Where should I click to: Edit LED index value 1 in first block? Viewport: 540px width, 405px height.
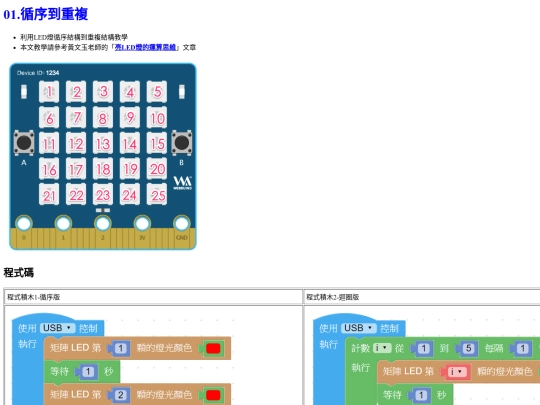pos(120,349)
